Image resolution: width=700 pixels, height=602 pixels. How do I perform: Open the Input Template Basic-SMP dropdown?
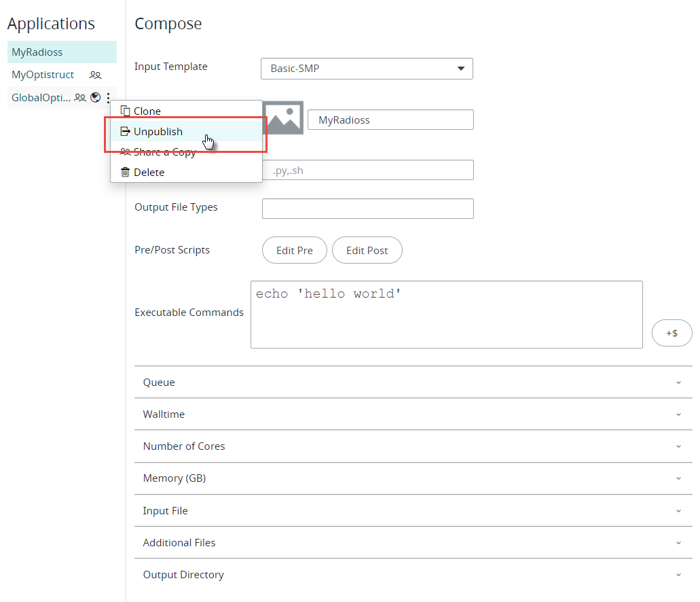pos(367,69)
